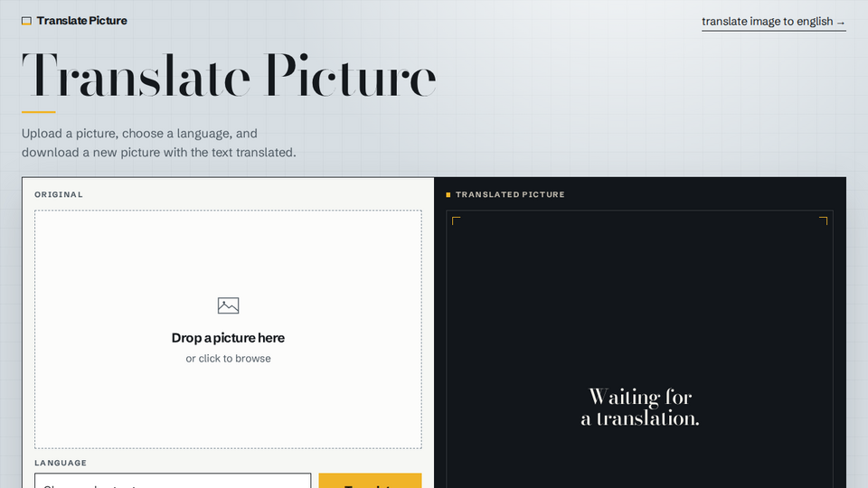
Task: Click the TRANSLATED PICTURE panel label
Action: [x=510, y=195]
